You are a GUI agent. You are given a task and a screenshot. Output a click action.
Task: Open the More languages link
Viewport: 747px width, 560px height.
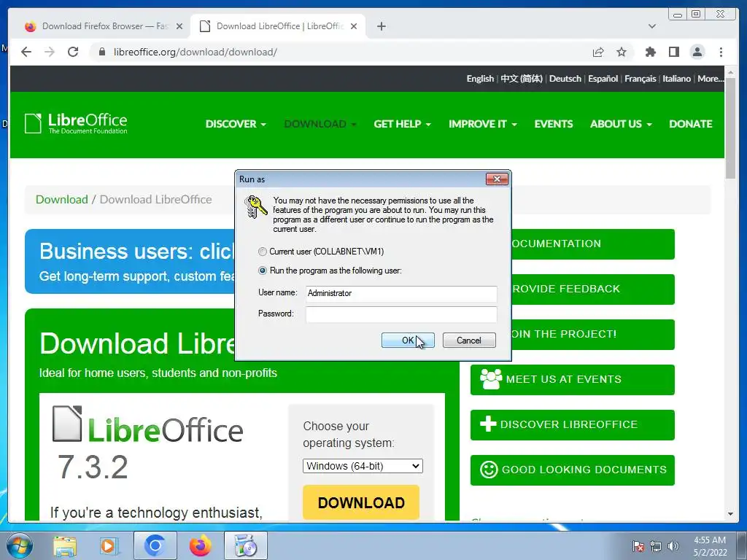(x=711, y=79)
